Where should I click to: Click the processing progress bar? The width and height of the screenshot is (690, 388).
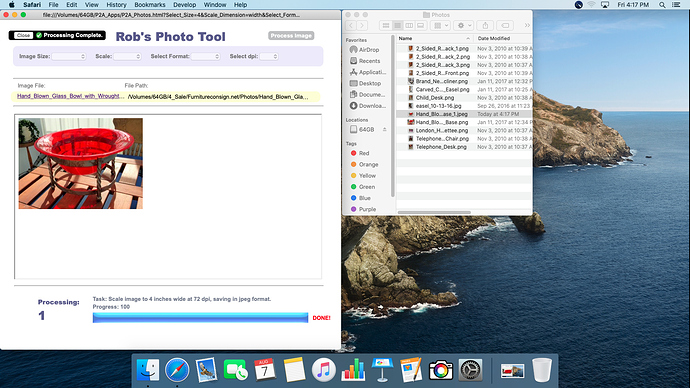pos(200,318)
